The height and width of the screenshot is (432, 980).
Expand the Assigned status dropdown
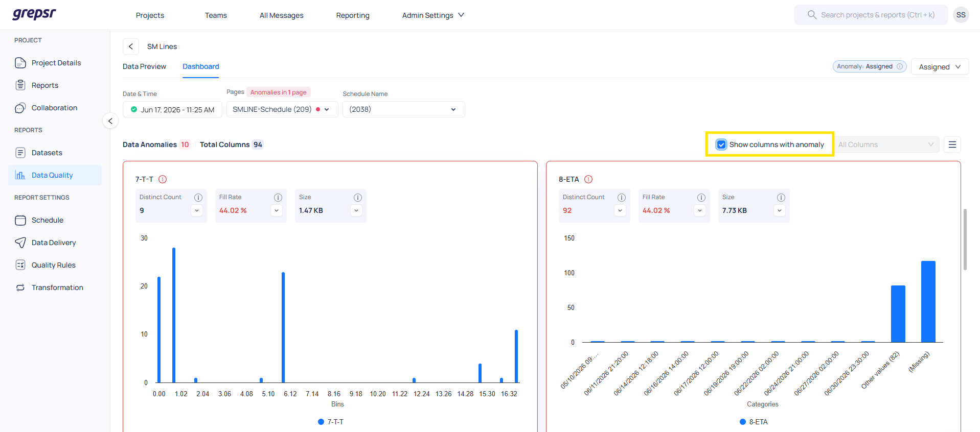click(x=940, y=67)
